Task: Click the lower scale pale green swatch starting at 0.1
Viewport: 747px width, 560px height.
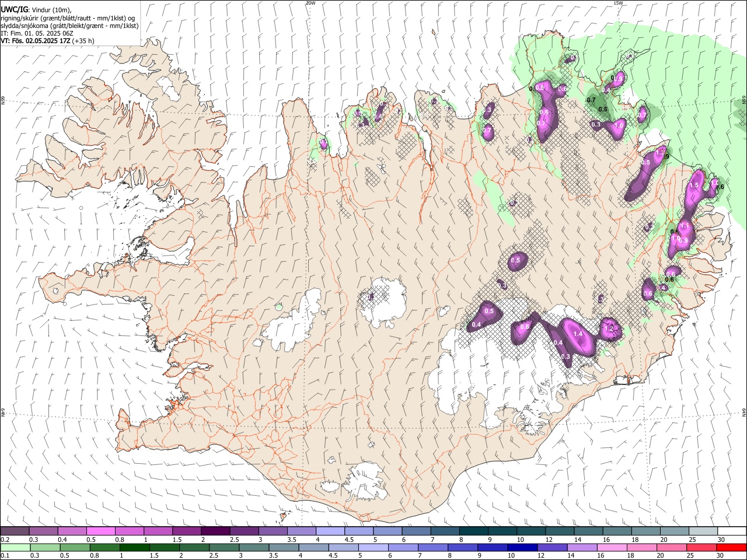Action: [x=15, y=547]
